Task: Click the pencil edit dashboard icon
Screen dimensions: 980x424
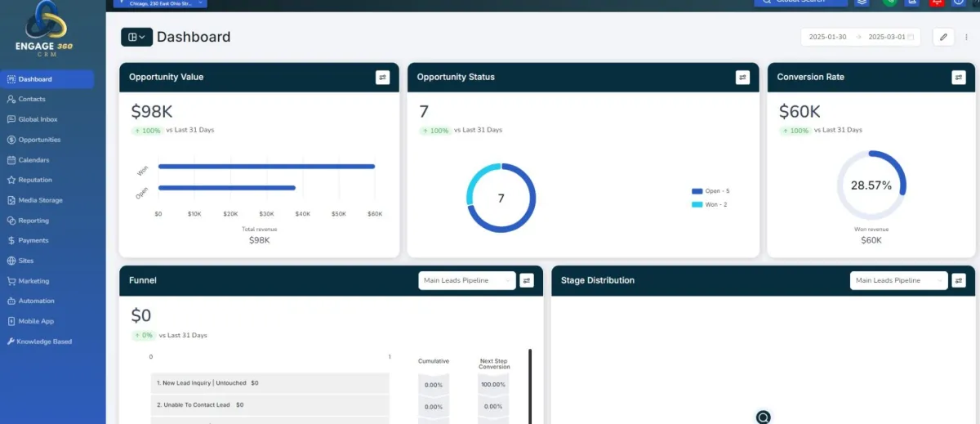Action: pyautogui.click(x=943, y=37)
